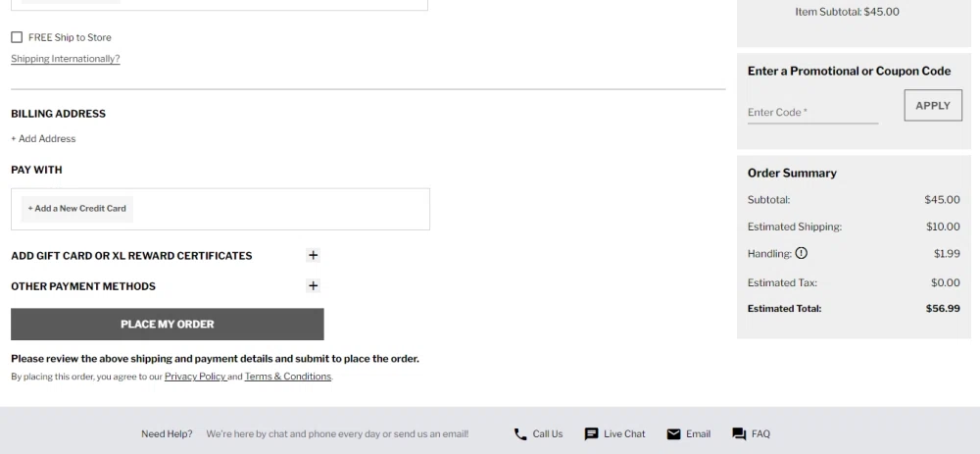980x454 pixels.
Task: Click Place My Order button
Action: click(168, 325)
